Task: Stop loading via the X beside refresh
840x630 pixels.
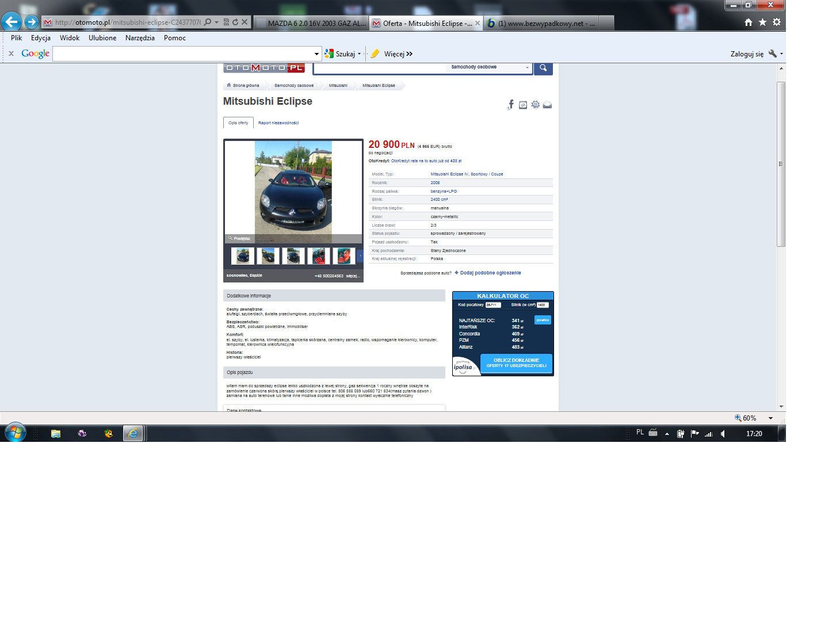Action: point(245,22)
